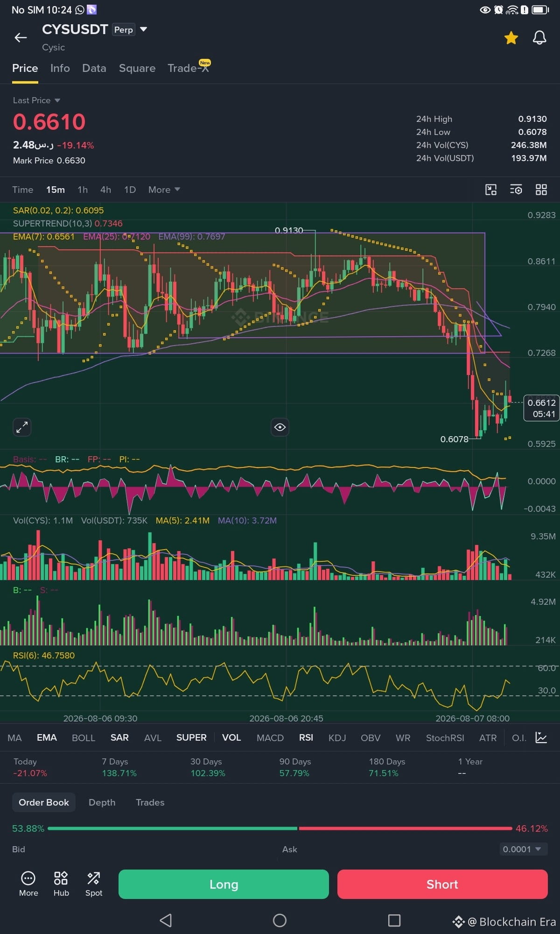560x934 pixels.
Task: Expand the More timeframes dropdown
Action: pos(164,190)
